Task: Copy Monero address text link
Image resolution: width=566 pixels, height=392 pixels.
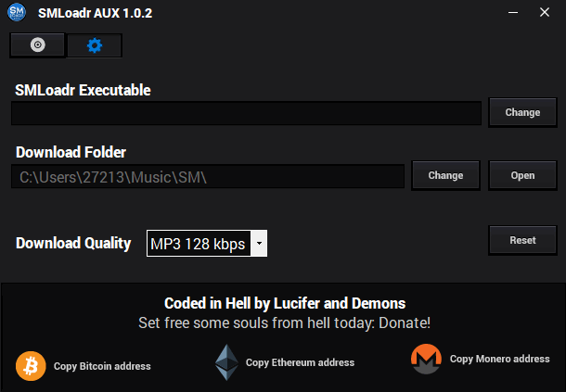Action: tap(499, 359)
